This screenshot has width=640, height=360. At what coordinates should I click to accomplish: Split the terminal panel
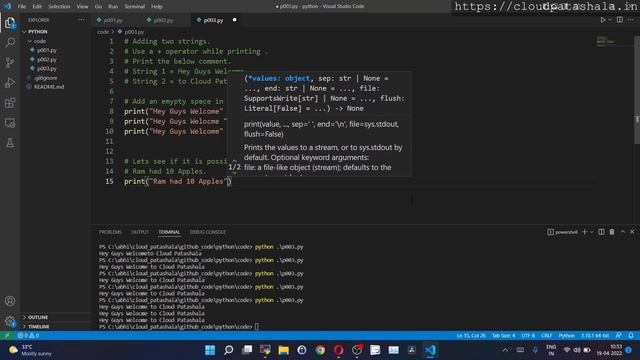tap(601, 232)
